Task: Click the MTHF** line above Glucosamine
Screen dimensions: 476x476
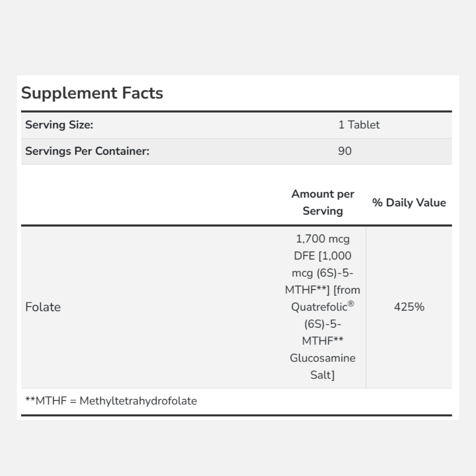Action: [x=322, y=341]
